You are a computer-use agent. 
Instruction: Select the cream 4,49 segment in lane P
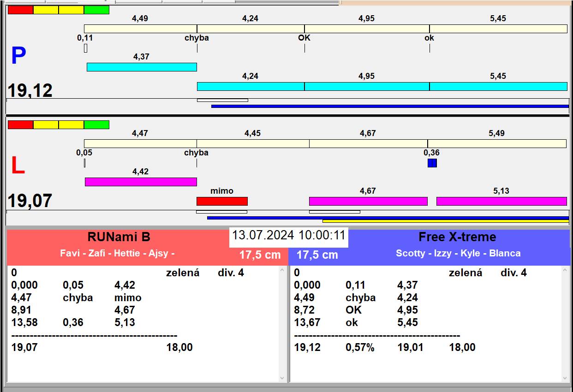click(140, 29)
